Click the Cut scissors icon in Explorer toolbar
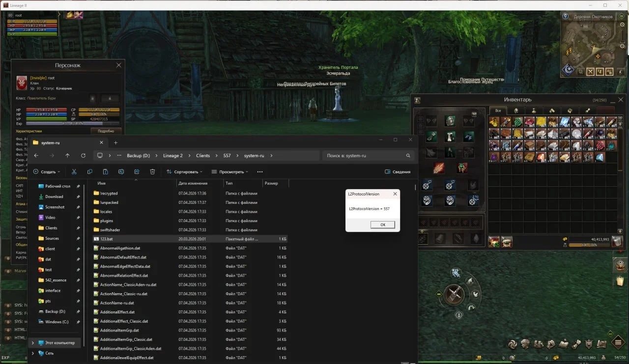Image resolution: width=629 pixels, height=364 pixels. 74,171
